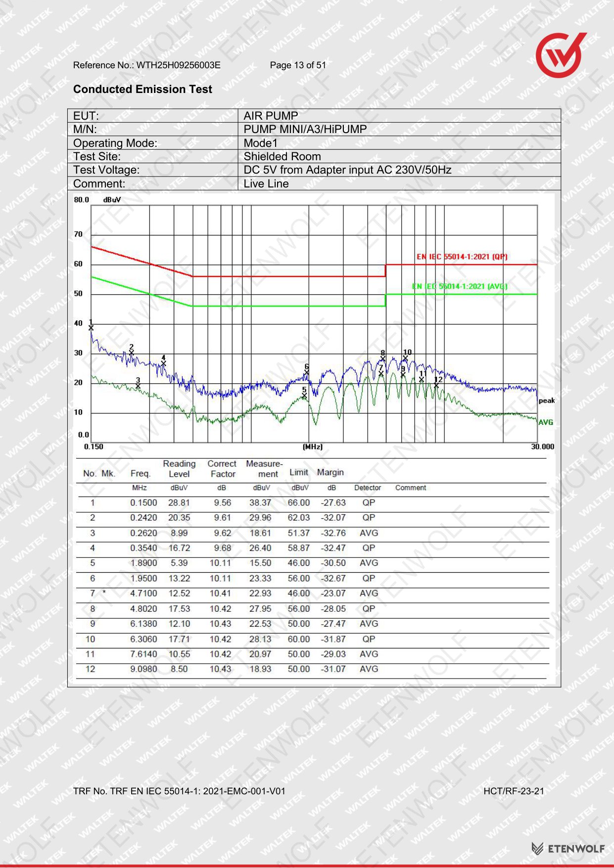Select the 'Conducted Emission Test' heading

pyautogui.click(x=142, y=89)
